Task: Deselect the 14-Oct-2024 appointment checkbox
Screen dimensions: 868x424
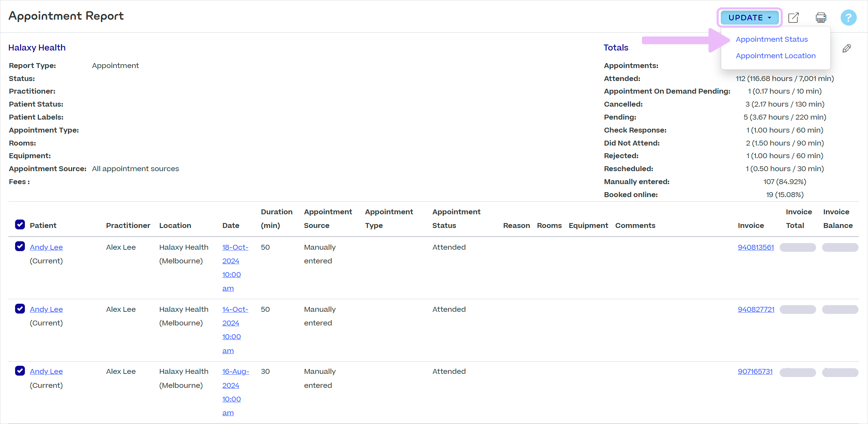Action: [20, 309]
